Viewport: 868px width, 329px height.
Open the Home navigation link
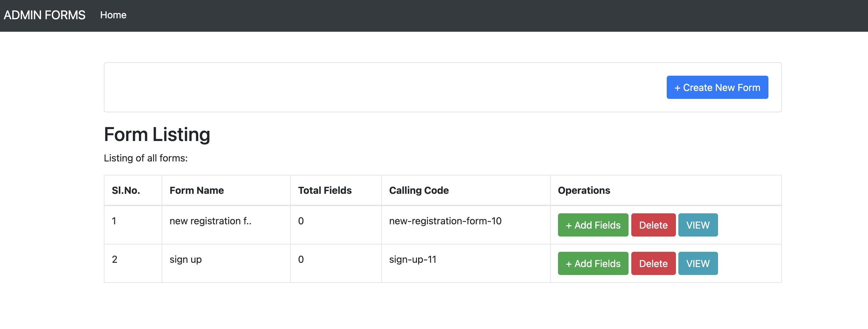113,15
